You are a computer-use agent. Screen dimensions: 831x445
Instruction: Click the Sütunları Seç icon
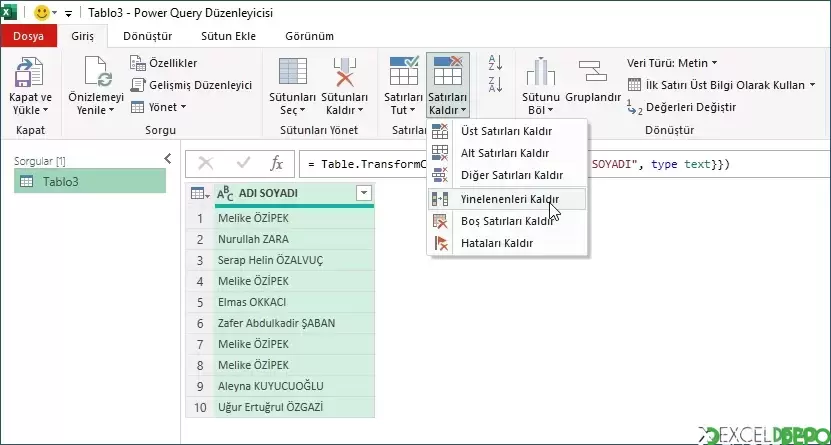[x=293, y=72]
